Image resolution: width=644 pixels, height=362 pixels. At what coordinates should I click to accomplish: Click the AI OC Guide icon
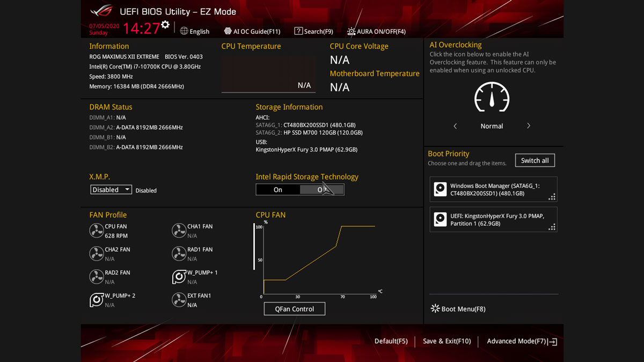tap(228, 31)
